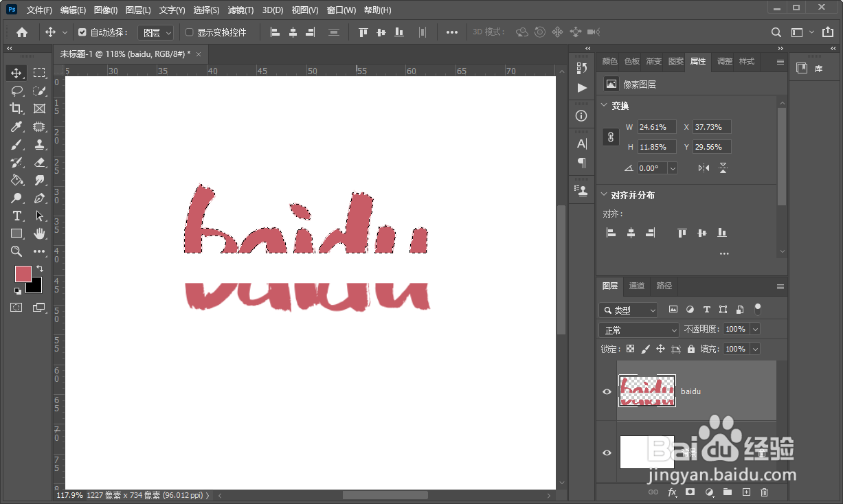
Task: Select the Quick Selection tool
Action: tap(40, 91)
